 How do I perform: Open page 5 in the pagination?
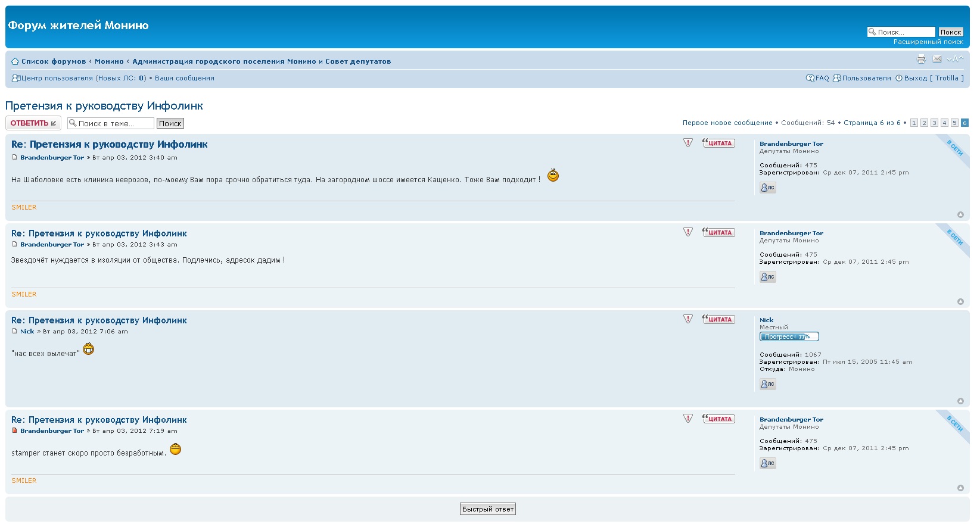pyautogui.click(x=954, y=123)
